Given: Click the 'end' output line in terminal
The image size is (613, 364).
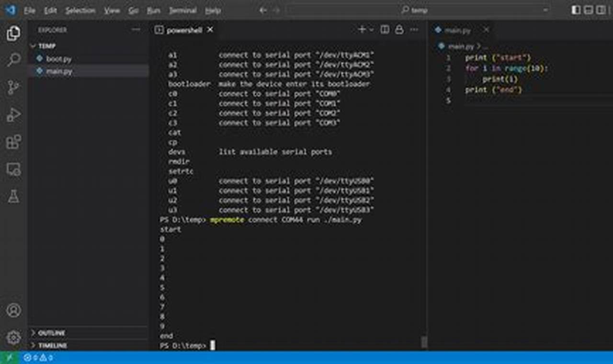Looking at the screenshot, I should pyautogui.click(x=166, y=336).
